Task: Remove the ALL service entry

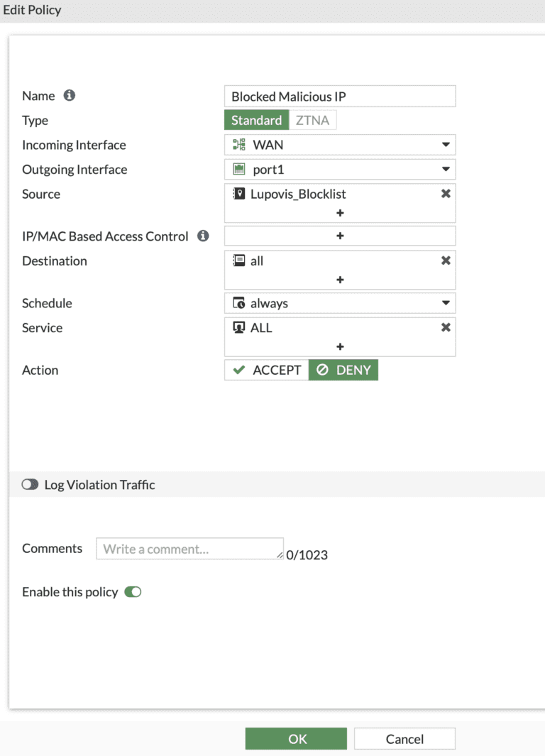Action: [x=446, y=327]
